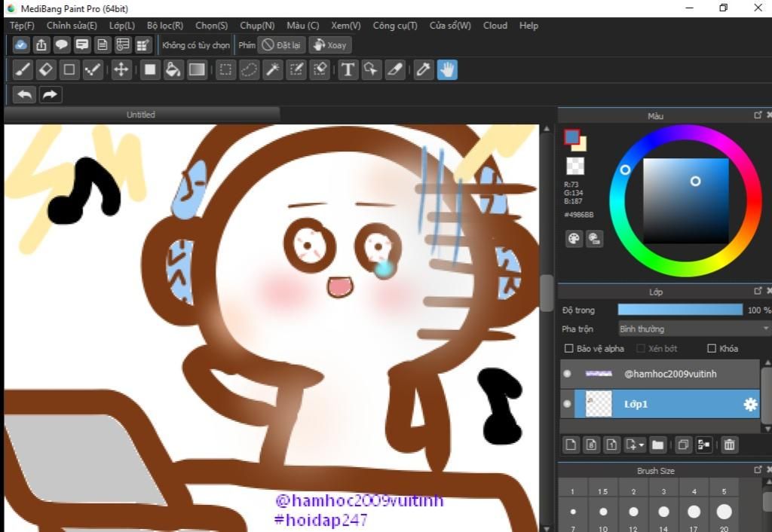Tick the Khóa lock checkbox
Screen dimensions: 772x532
click(x=712, y=348)
